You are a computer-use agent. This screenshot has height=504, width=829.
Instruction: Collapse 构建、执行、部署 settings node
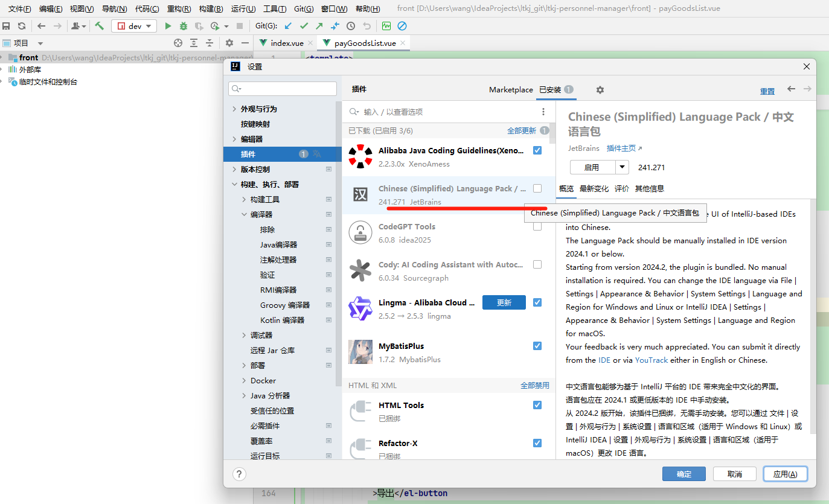[x=234, y=185]
